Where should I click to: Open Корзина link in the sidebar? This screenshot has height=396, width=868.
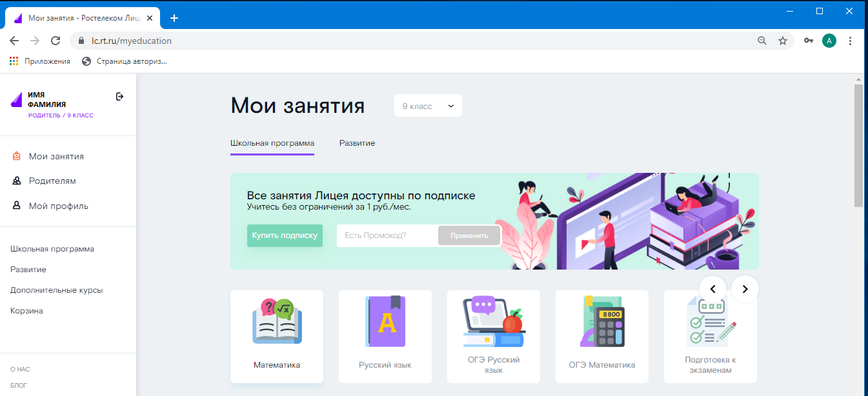point(26,311)
